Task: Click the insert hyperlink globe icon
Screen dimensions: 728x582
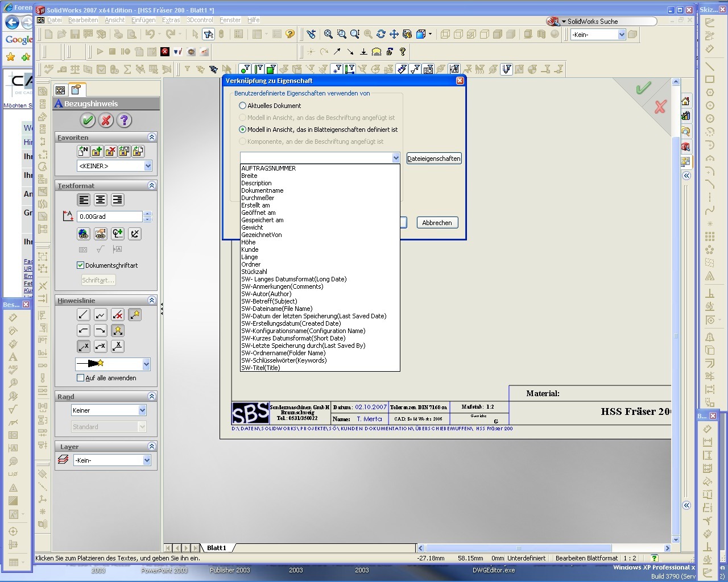Action: [84, 234]
